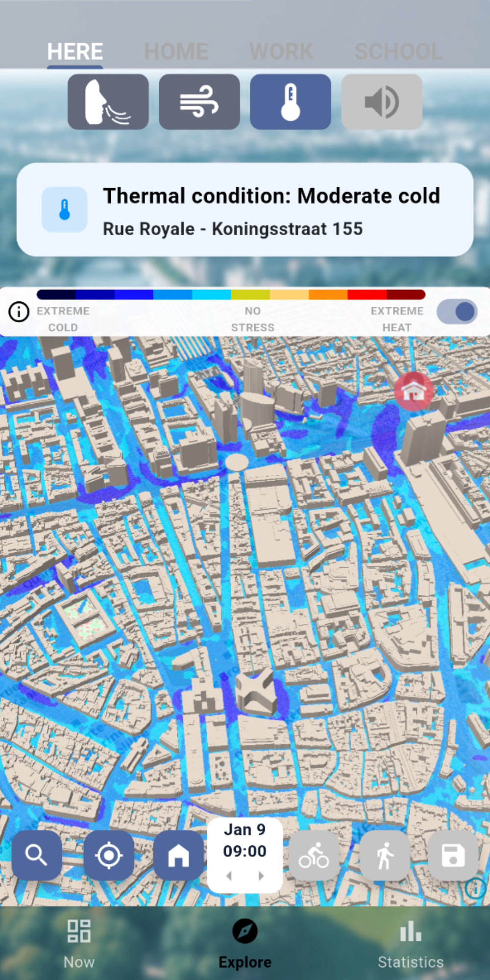This screenshot has height=980, width=490.
Task: Go to the Statistics page
Action: 411,943
